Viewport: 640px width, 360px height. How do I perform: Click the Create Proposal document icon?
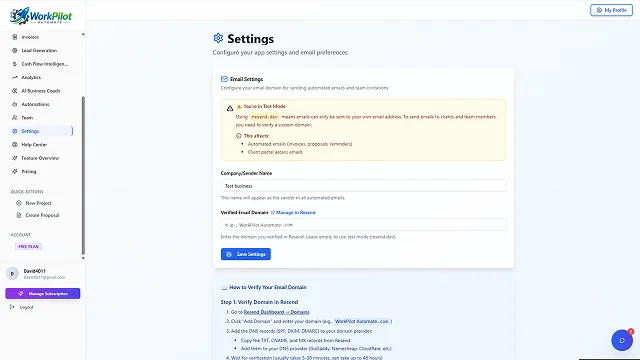click(x=19, y=216)
